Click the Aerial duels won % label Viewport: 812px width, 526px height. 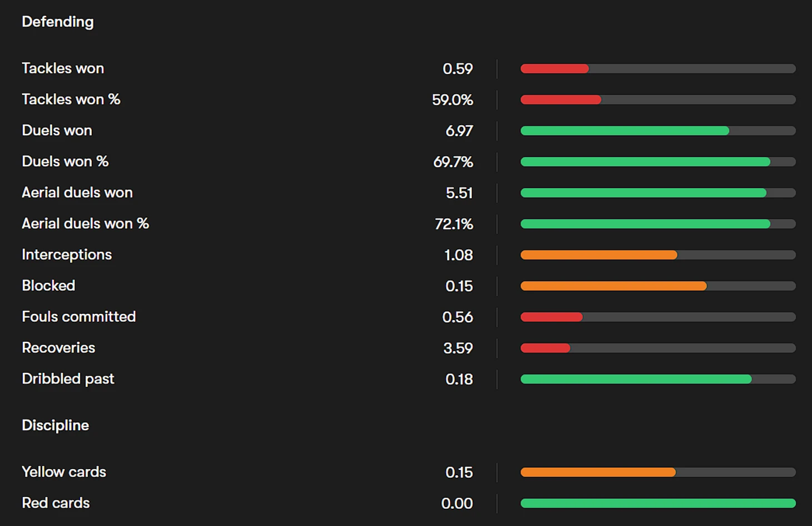coord(85,224)
